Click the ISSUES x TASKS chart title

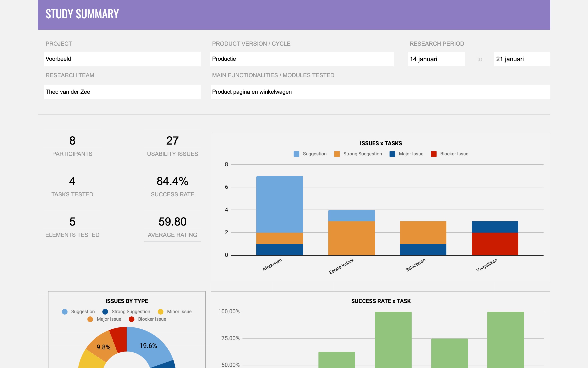[x=381, y=143]
